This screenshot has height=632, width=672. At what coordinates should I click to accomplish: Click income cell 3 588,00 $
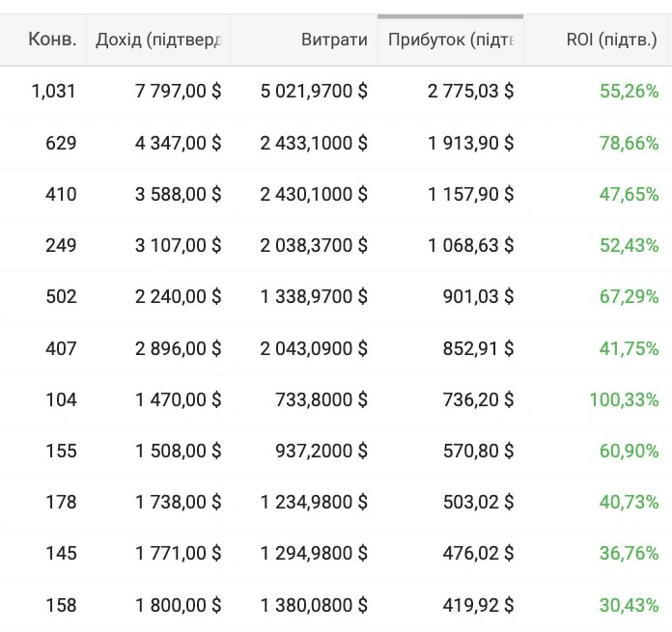(179, 194)
